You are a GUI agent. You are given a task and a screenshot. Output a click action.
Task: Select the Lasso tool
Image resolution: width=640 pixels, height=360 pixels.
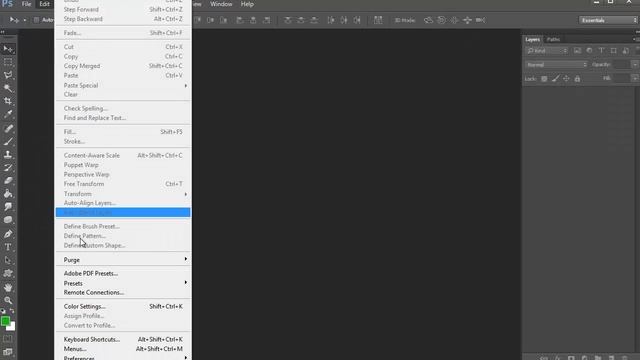[8, 75]
